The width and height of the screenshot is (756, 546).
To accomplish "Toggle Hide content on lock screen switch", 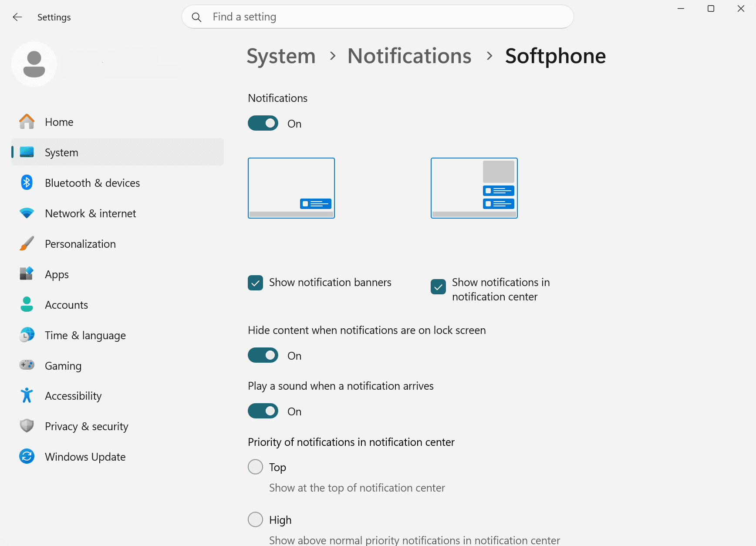I will click(x=263, y=355).
